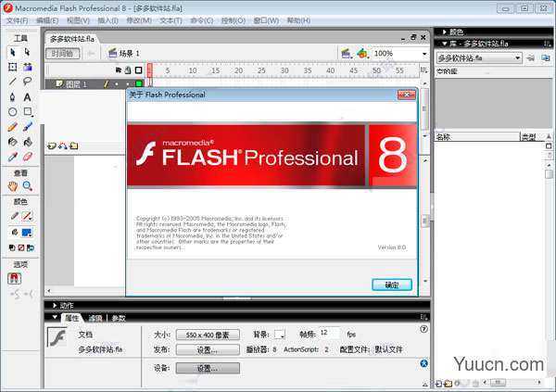Switch to the 滤镜 tab
The width and height of the screenshot is (556, 392).
coord(95,318)
